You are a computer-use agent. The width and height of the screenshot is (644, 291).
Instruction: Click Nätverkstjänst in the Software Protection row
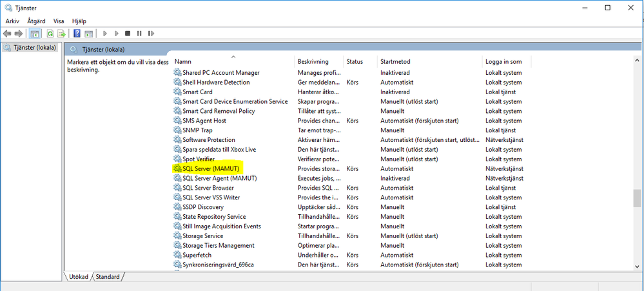tap(504, 140)
